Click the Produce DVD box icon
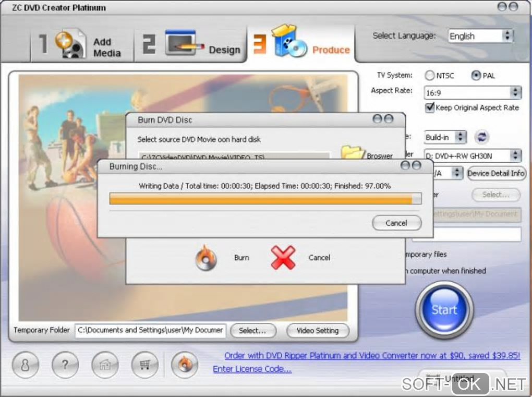 [289, 41]
